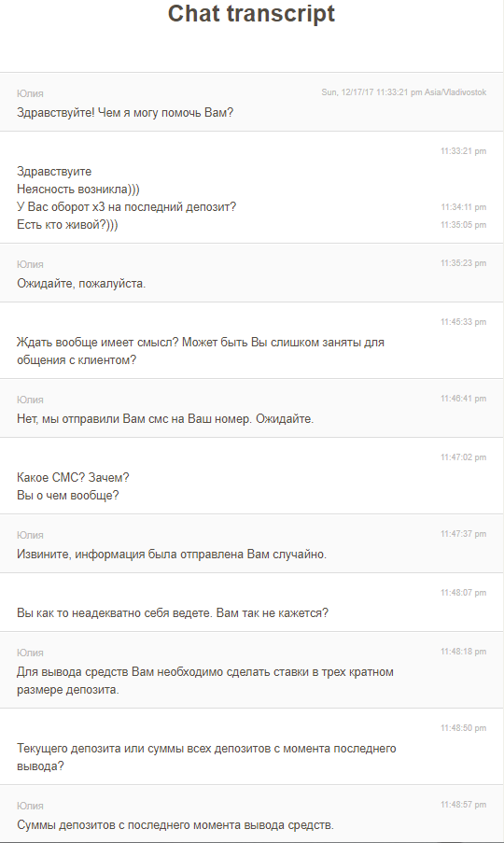Click the 11:35:05 pm timestamp
The height and width of the screenshot is (843, 504).
point(463,225)
